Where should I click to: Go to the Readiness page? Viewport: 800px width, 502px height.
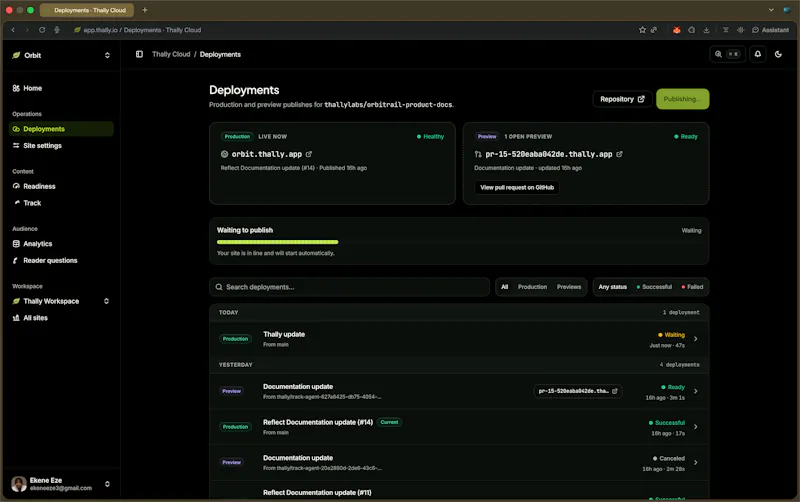[x=61, y=186]
